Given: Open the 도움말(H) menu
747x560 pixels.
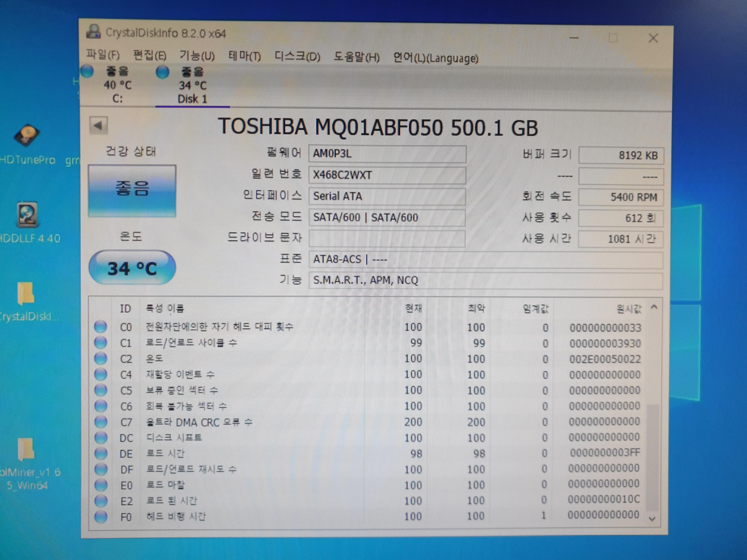Looking at the screenshot, I should click(x=357, y=57).
